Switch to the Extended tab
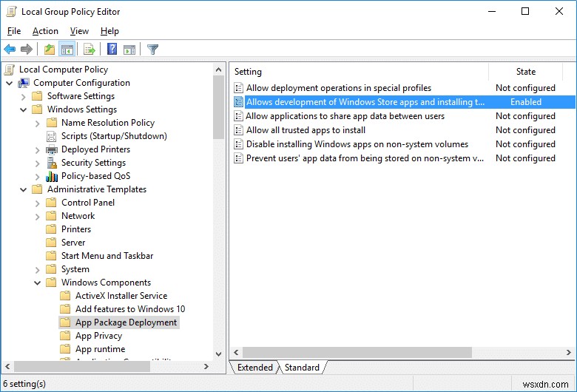The width and height of the screenshot is (577, 392). click(254, 368)
